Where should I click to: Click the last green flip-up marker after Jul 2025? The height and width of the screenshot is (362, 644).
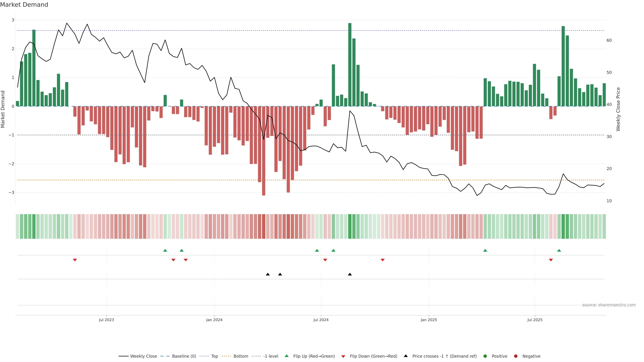pos(559,251)
